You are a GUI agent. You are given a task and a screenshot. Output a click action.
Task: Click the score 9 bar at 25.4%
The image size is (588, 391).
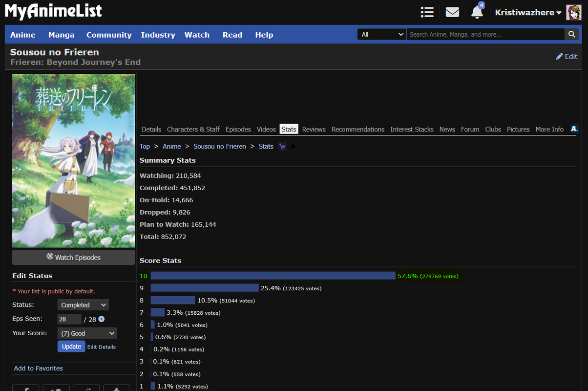pos(205,288)
